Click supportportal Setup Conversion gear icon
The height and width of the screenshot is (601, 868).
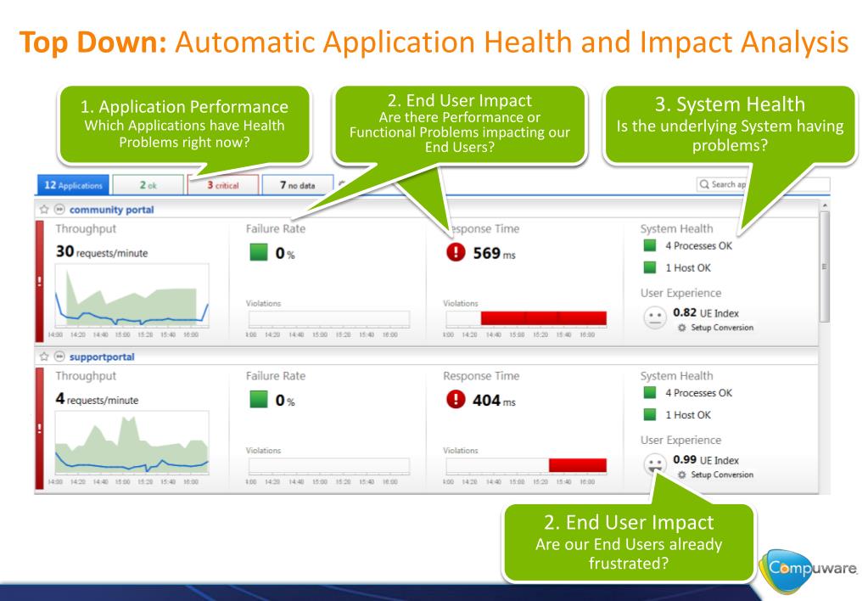[682, 475]
